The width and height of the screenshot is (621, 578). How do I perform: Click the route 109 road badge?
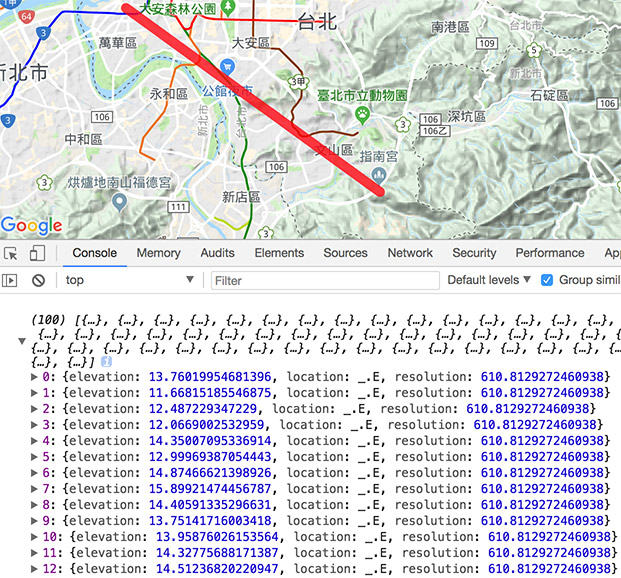pyautogui.click(x=486, y=43)
